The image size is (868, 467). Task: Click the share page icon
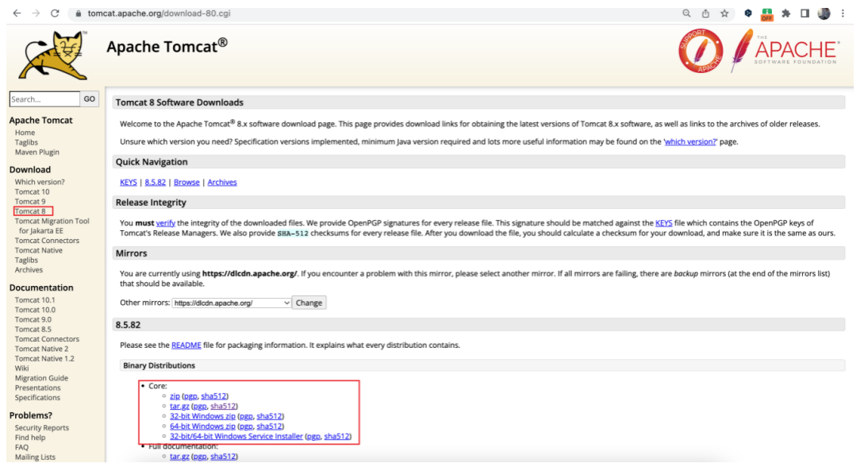(705, 14)
